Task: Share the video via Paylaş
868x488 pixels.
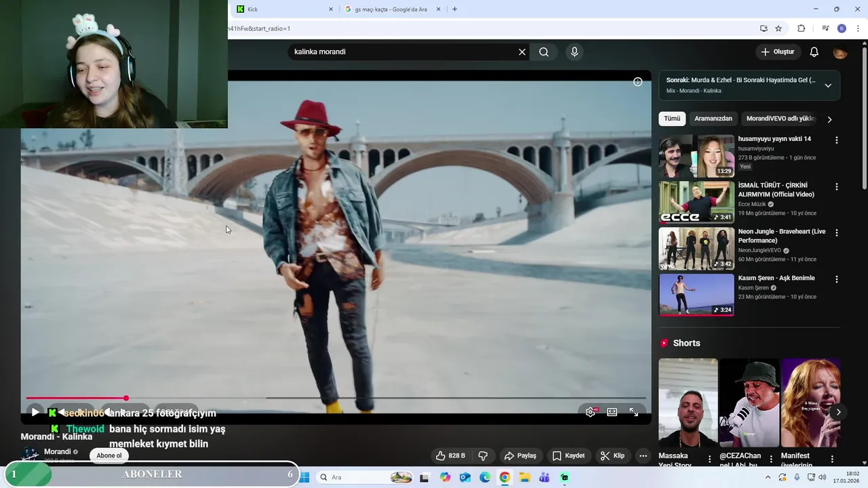Action: (x=520, y=455)
